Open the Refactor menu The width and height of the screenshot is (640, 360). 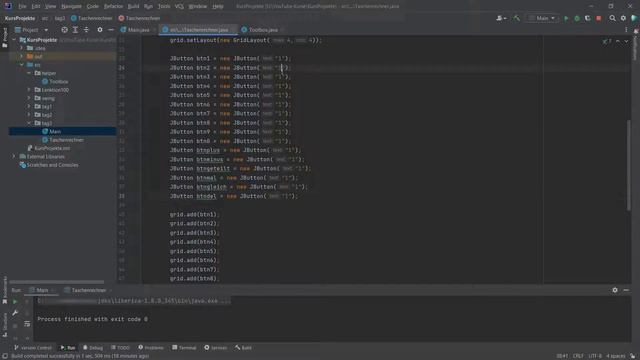(x=113, y=7)
